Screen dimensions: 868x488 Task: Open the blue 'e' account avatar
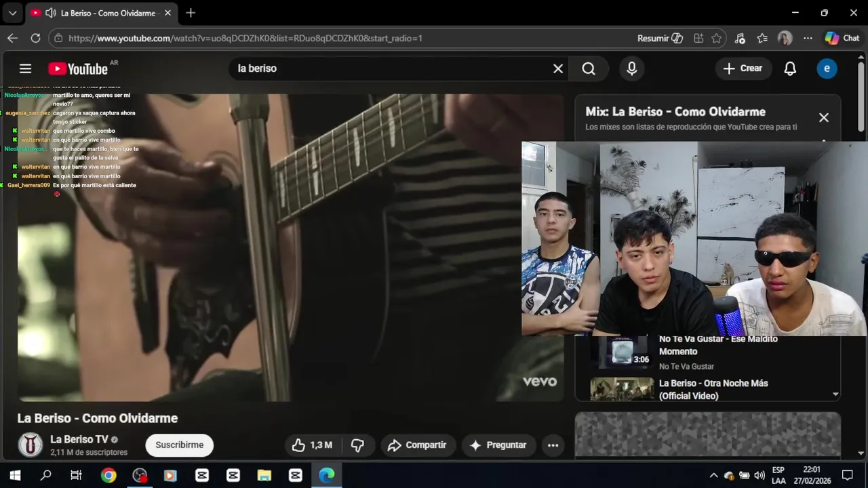tap(827, 68)
